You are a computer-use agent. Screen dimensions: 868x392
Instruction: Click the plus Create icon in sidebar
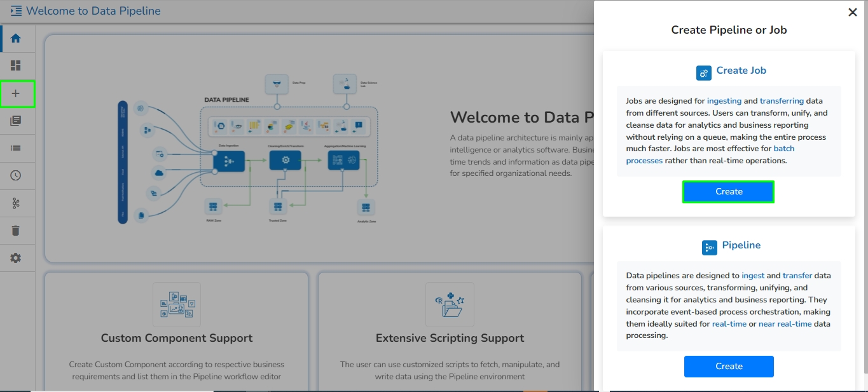[x=16, y=93]
